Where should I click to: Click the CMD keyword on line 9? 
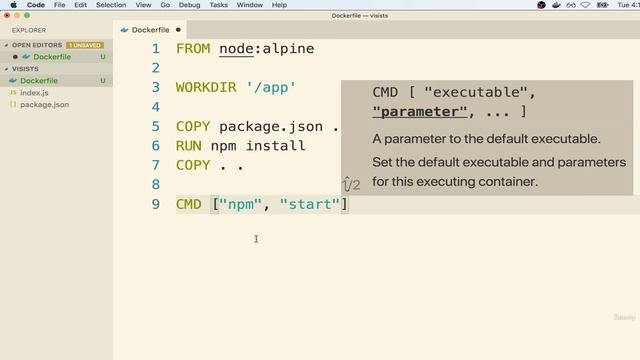tap(189, 204)
